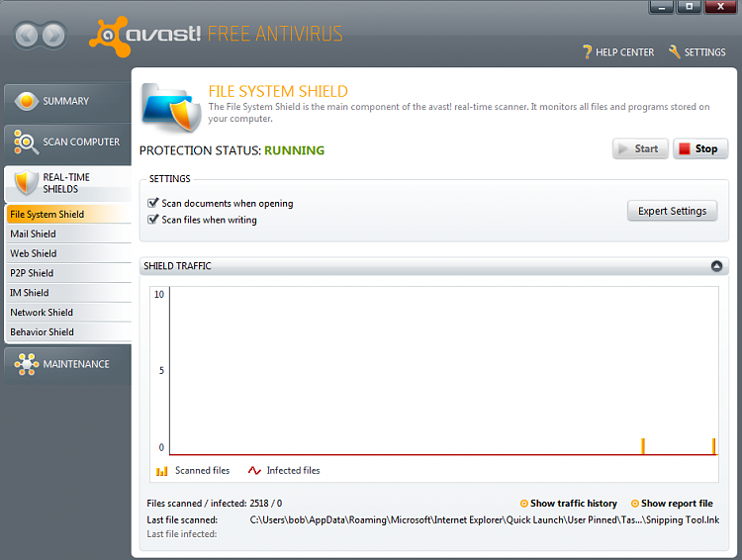Click the Start button
The height and width of the screenshot is (560, 742).
pos(640,149)
